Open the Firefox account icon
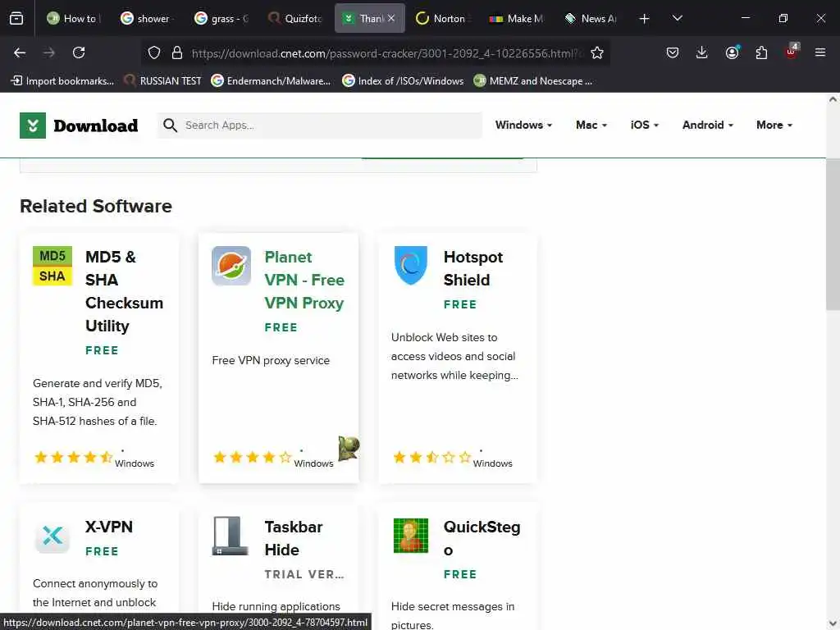Viewport: 840px width, 630px height. [732, 52]
